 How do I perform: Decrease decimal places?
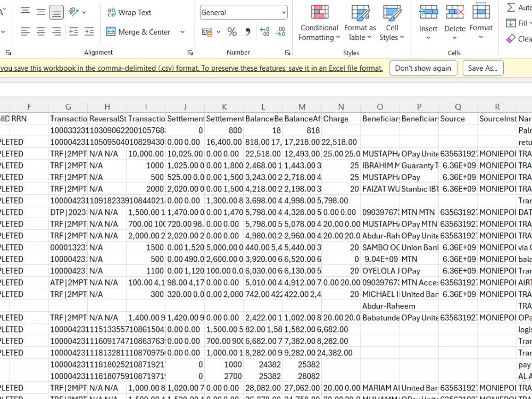click(x=280, y=31)
